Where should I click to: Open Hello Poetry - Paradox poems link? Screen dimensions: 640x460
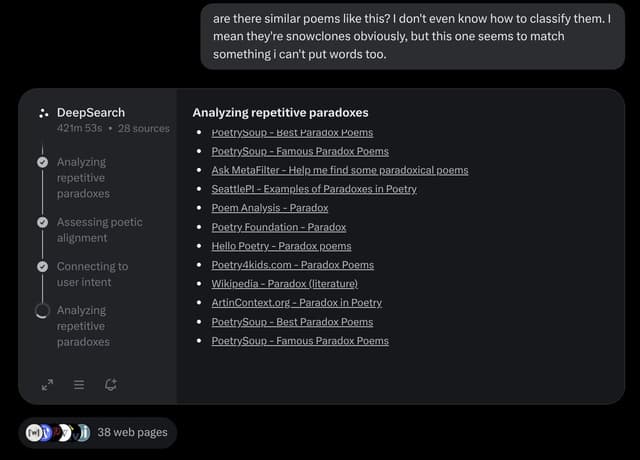point(281,246)
